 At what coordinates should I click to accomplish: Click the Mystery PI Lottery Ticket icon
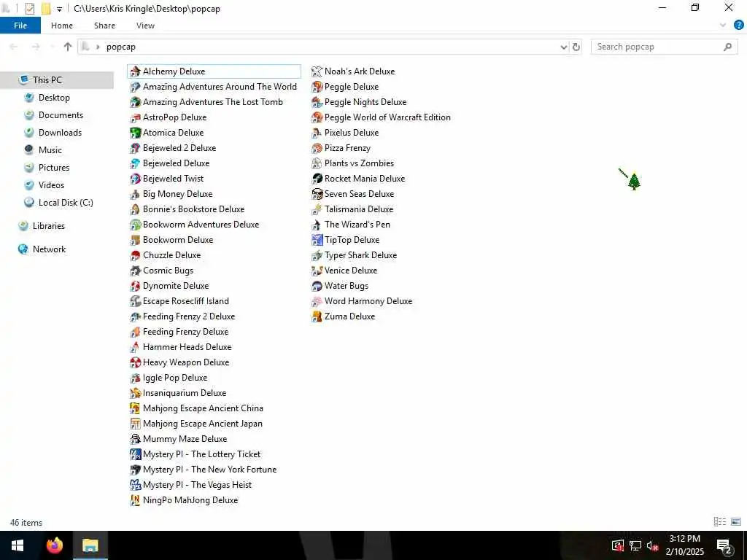[135, 455]
